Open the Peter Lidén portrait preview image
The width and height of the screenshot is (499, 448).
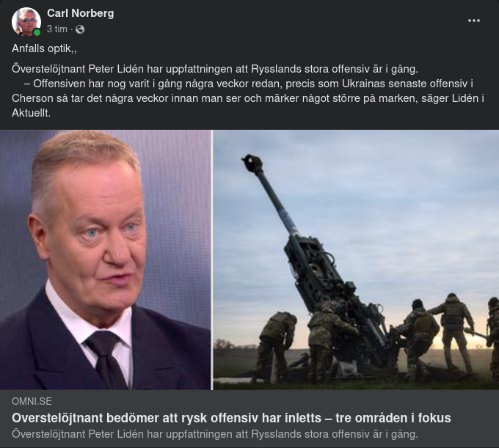[x=106, y=260]
